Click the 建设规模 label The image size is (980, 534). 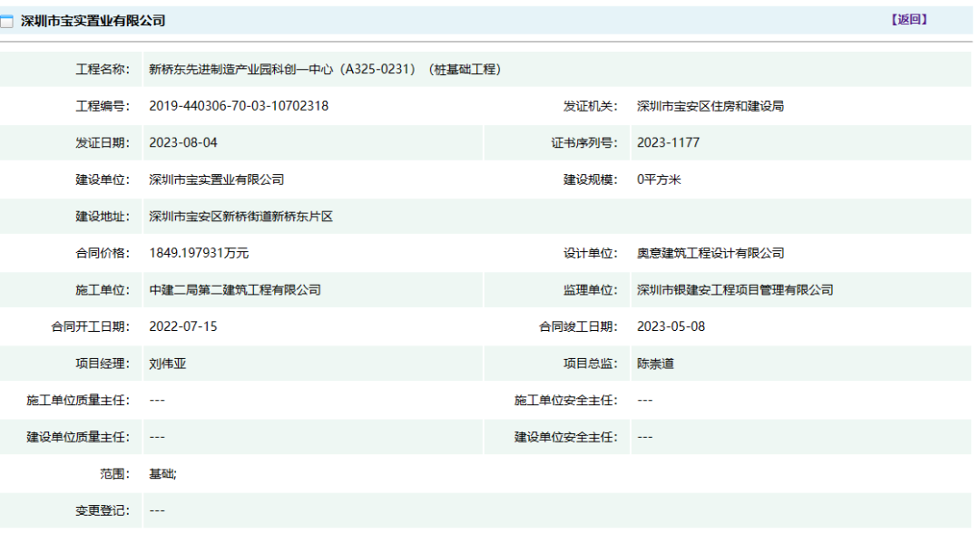click(x=590, y=180)
